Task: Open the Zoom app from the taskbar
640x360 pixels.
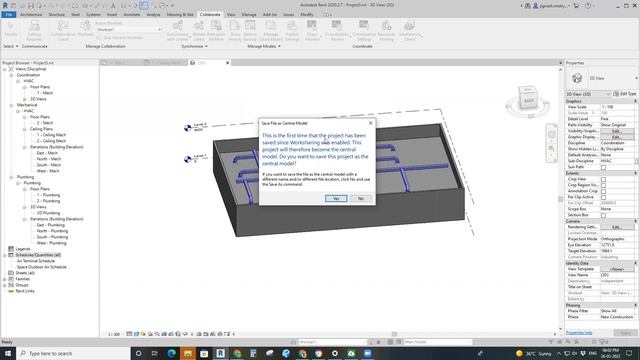Action: (x=367, y=353)
